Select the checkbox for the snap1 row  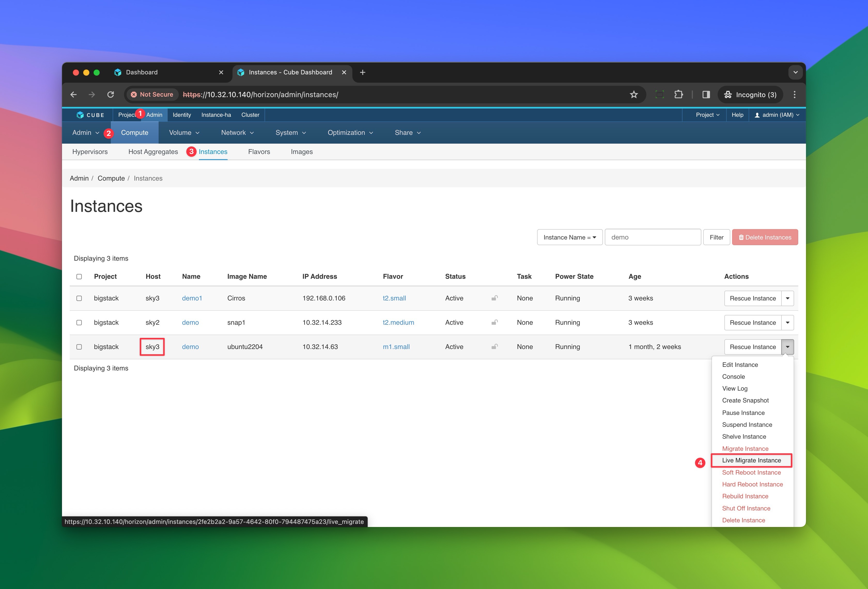[x=79, y=323]
